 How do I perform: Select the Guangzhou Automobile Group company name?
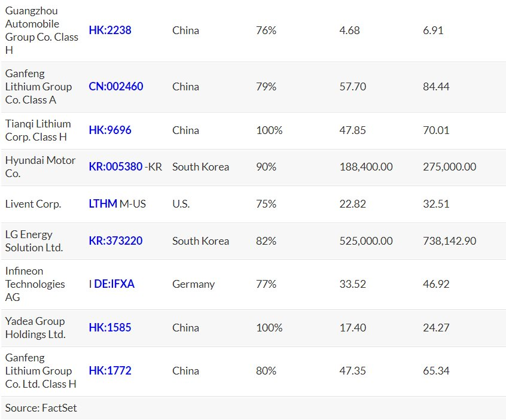pyautogui.click(x=41, y=31)
